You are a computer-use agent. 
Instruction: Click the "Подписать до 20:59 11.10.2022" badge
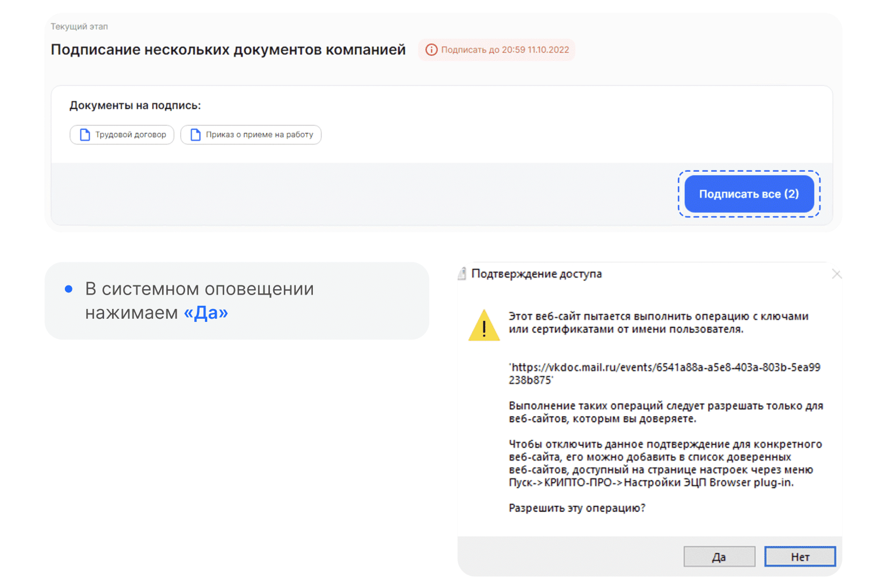[x=497, y=50]
